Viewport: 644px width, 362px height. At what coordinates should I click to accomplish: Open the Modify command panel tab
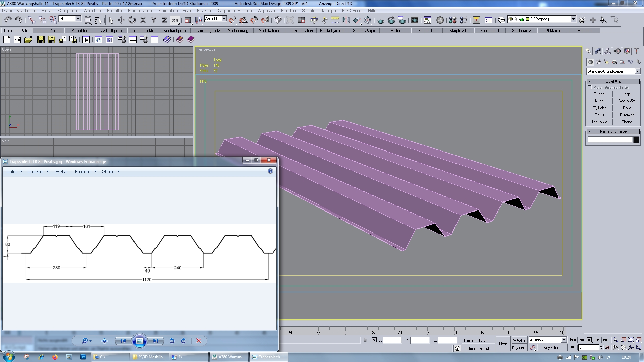598,51
